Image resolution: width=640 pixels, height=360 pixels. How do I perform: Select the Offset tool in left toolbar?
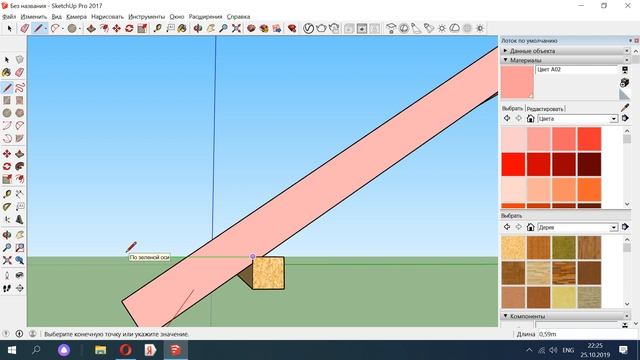click(x=20, y=179)
